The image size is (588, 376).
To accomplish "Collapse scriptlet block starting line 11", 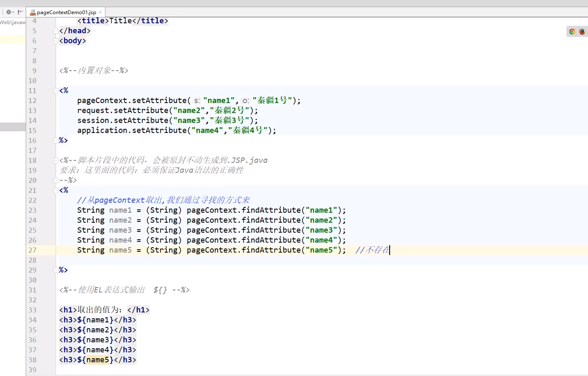I will [x=56, y=91].
